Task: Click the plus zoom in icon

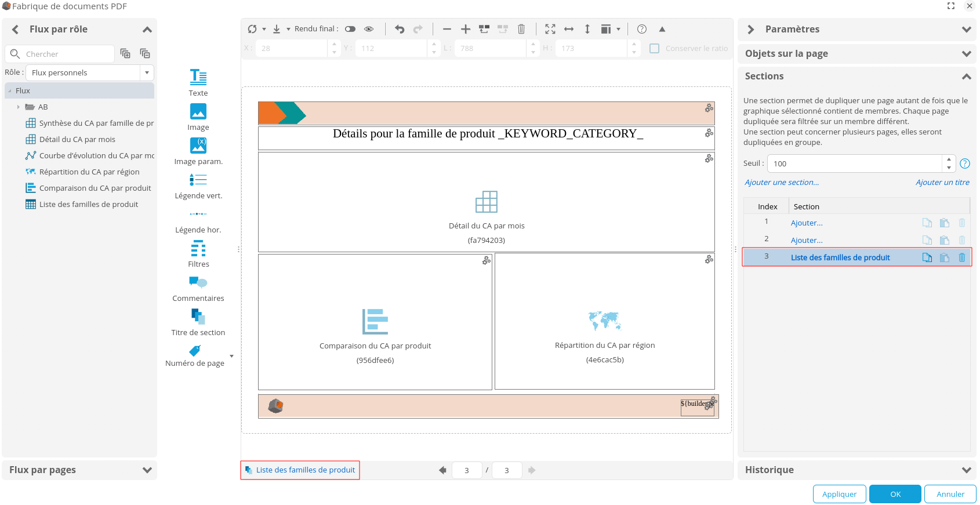Action: 466,29
